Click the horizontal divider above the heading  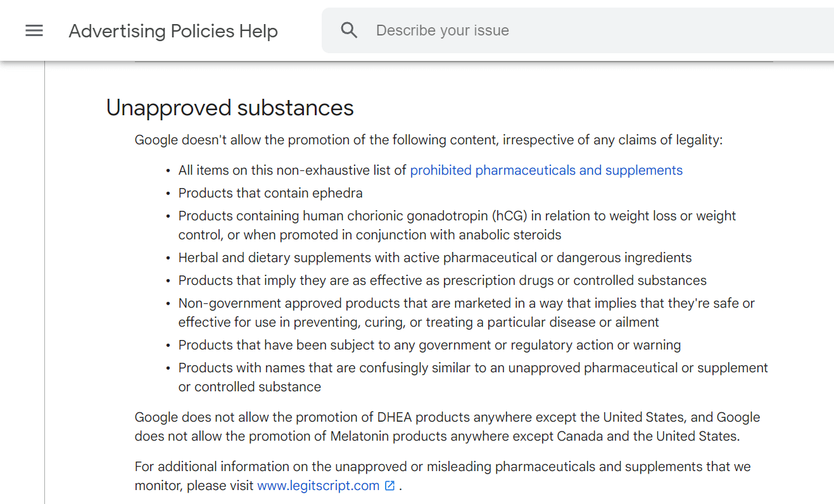tap(453, 61)
